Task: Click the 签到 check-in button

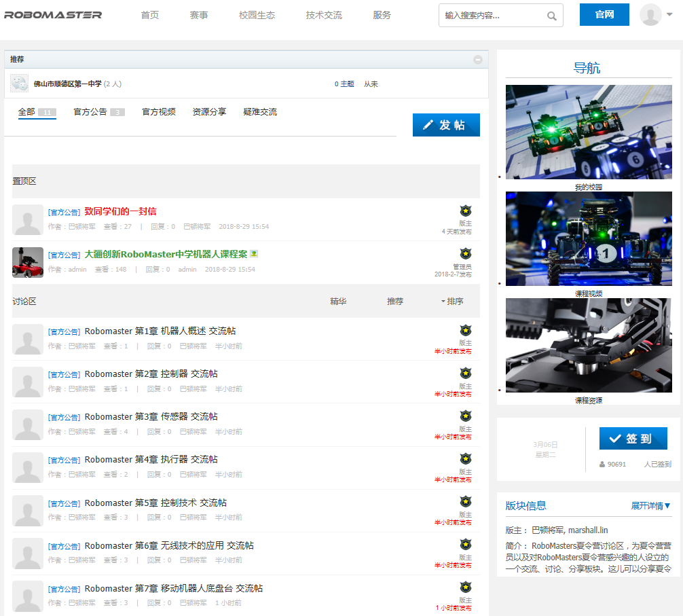Action: pyautogui.click(x=633, y=438)
